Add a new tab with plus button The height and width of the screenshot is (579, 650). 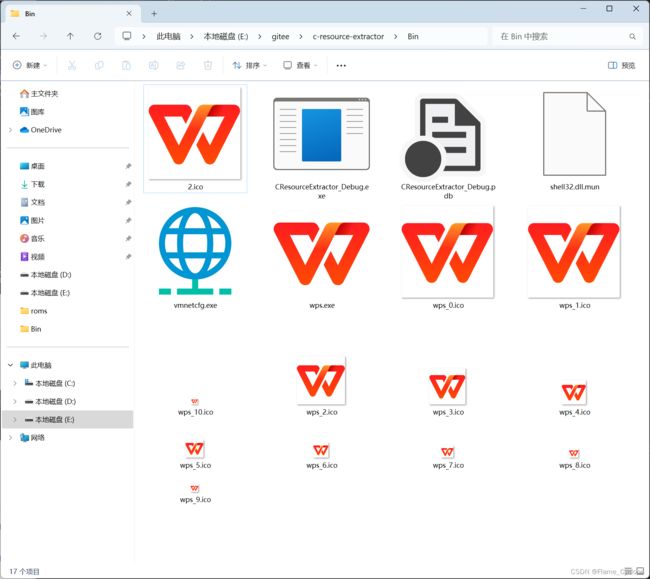point(154,14)
